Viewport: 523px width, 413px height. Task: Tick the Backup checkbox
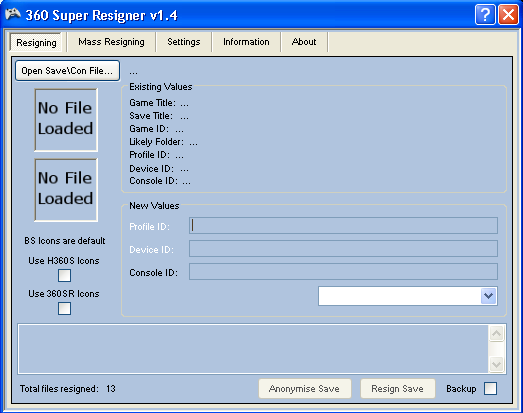point(490,389)
